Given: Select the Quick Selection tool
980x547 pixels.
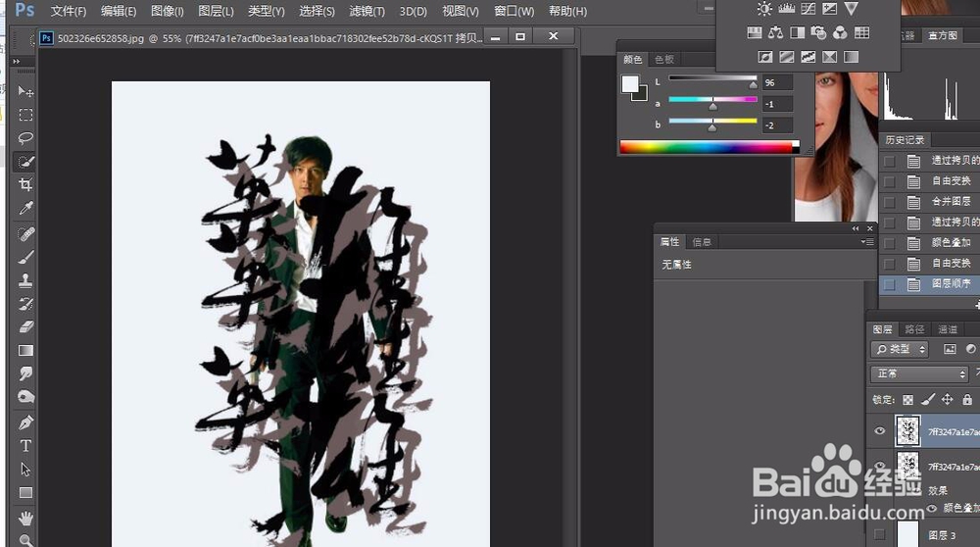Looking at the screenshot, I should pyautogui.click(x=25, y=162).
